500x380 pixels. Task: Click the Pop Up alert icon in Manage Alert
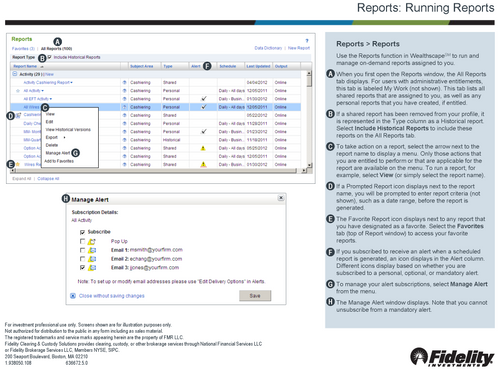pos(92,241)
